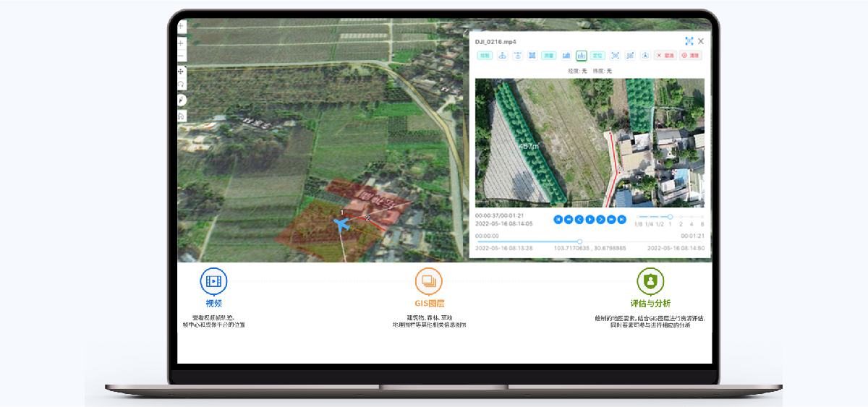Click the blue drone marker on map
868x407 pixels.
click(x=342, y=224)
